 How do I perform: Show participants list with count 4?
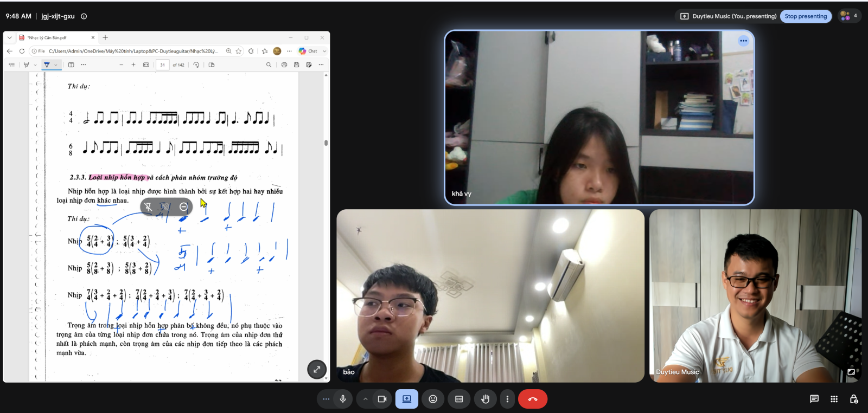(x=849, y=16)
